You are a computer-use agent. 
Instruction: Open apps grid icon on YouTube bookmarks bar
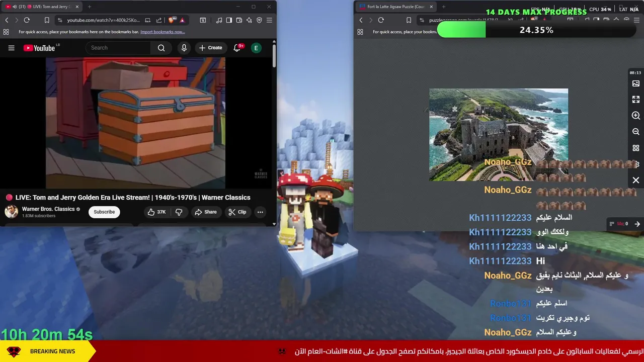[6, 32]
